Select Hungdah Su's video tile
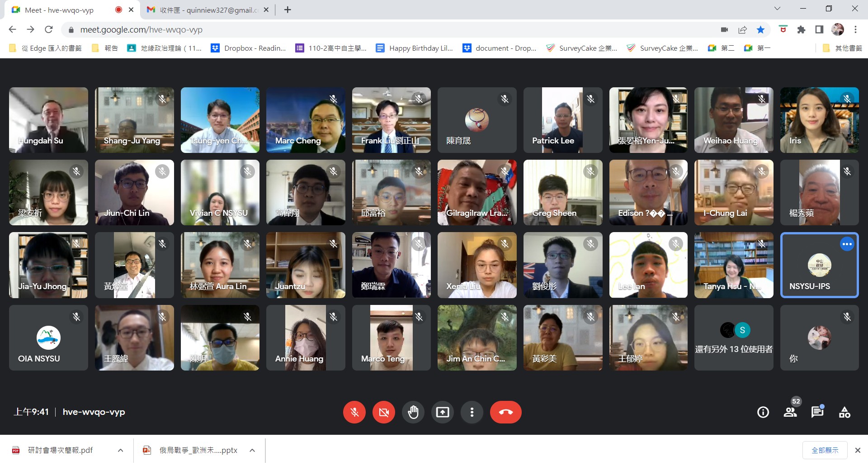Screen dimensions: 868x466 [48, 120]
